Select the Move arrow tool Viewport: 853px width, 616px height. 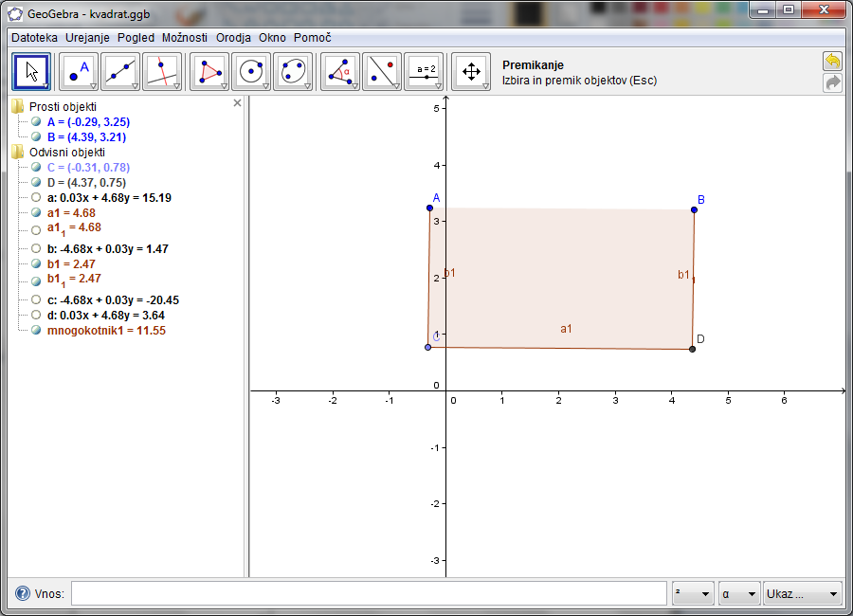pos(31,71)
